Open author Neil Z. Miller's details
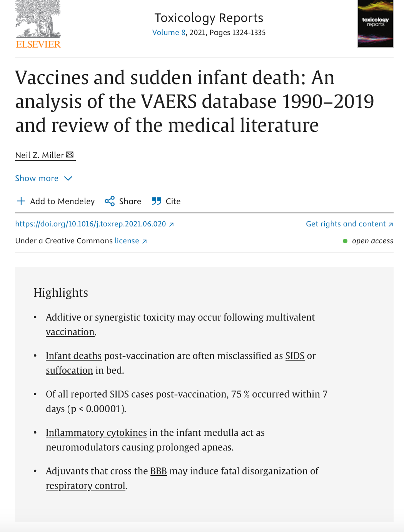 (39, 155)
